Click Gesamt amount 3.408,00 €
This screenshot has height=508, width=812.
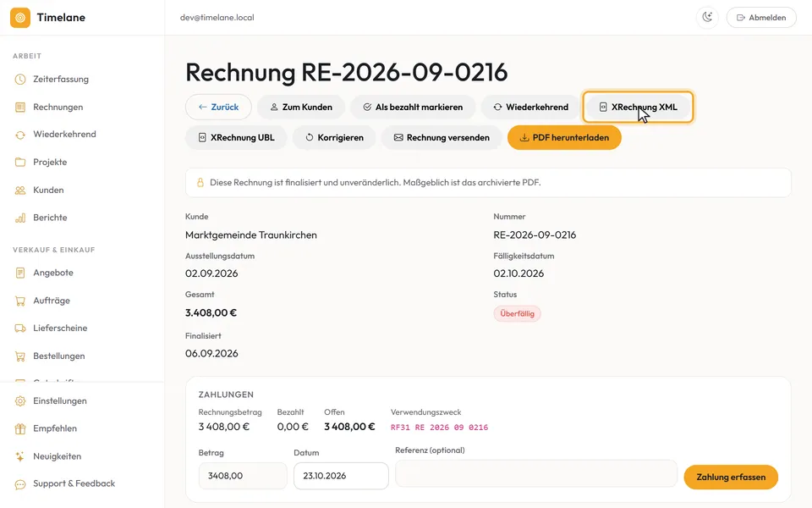(x=211, y=312)
